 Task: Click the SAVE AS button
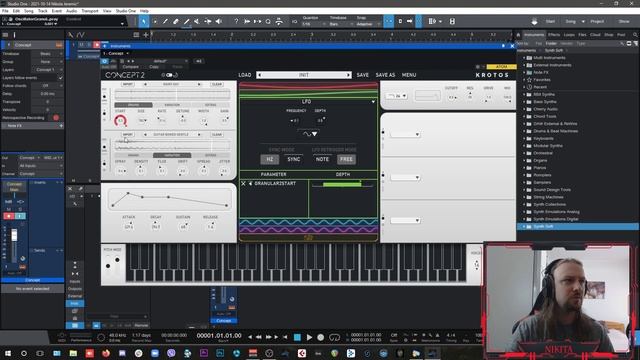click(x=385, y=75)
